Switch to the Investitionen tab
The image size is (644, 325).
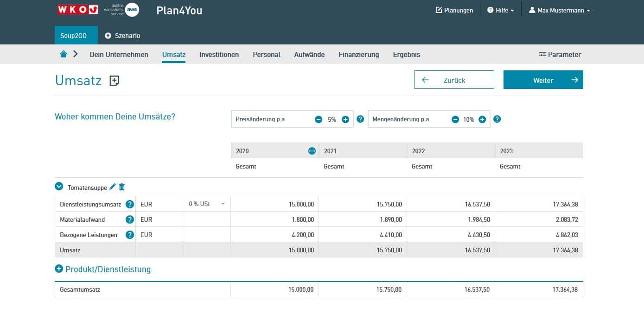click(x=219, y=55)
